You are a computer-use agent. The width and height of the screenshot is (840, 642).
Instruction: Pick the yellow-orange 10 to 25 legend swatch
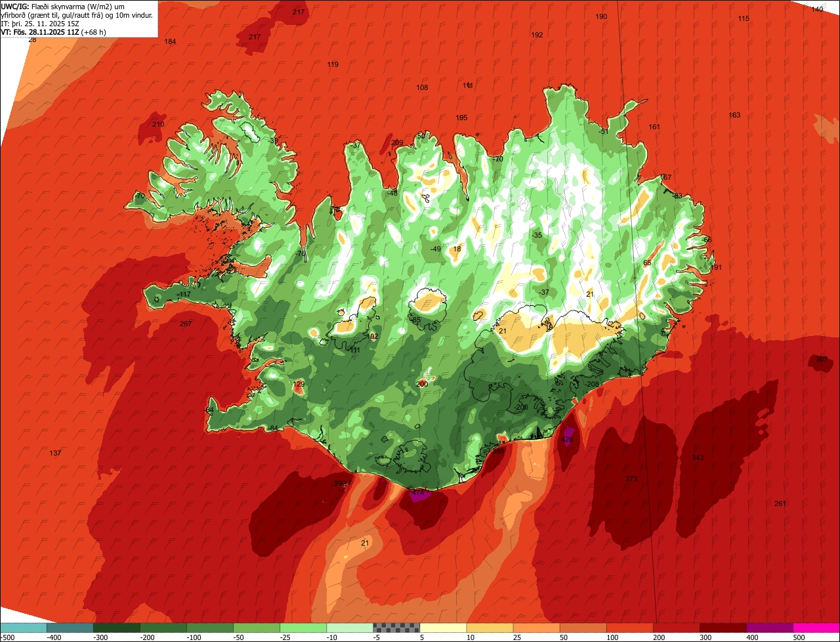pos(490,628)
